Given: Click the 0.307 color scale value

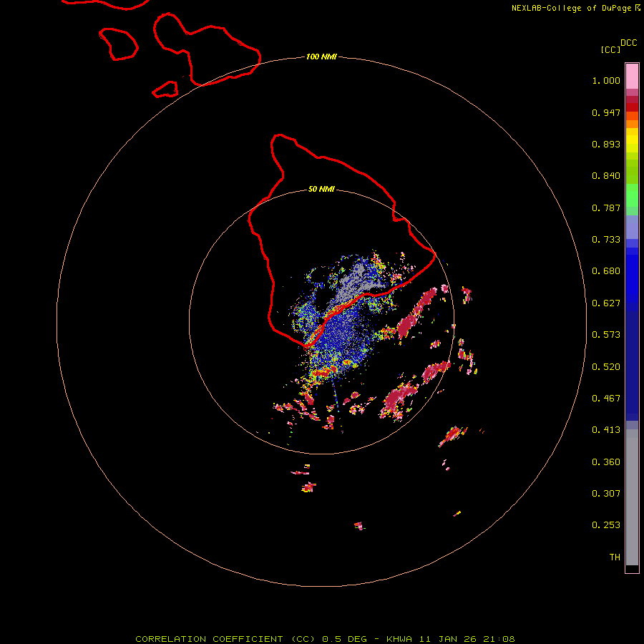Looking at the screenshot, I should coord(606,494).
